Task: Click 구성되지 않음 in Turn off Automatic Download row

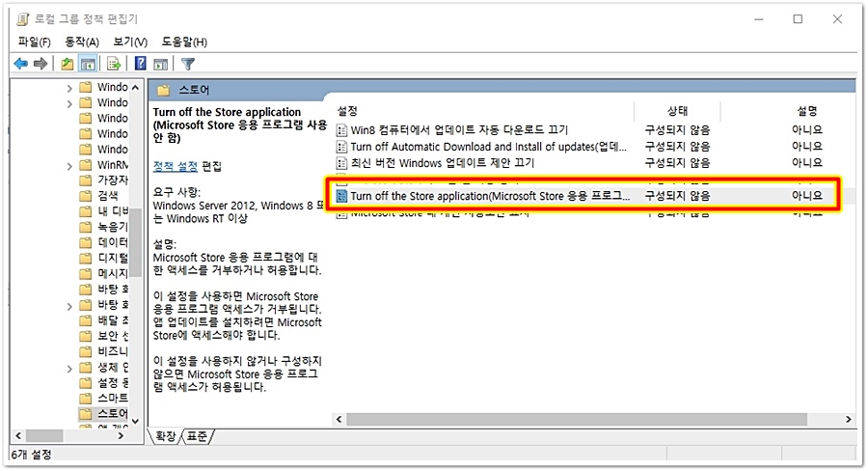Action: click(678, 147)
